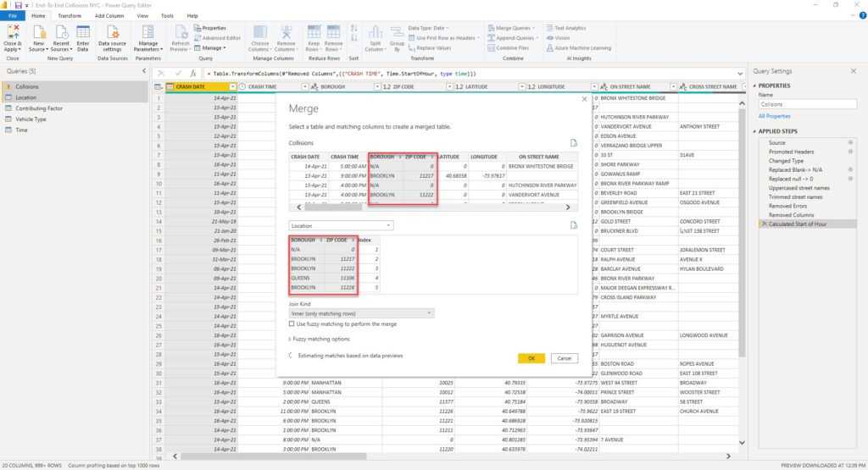Open the Merge Queries dropdown

(511, 28)
